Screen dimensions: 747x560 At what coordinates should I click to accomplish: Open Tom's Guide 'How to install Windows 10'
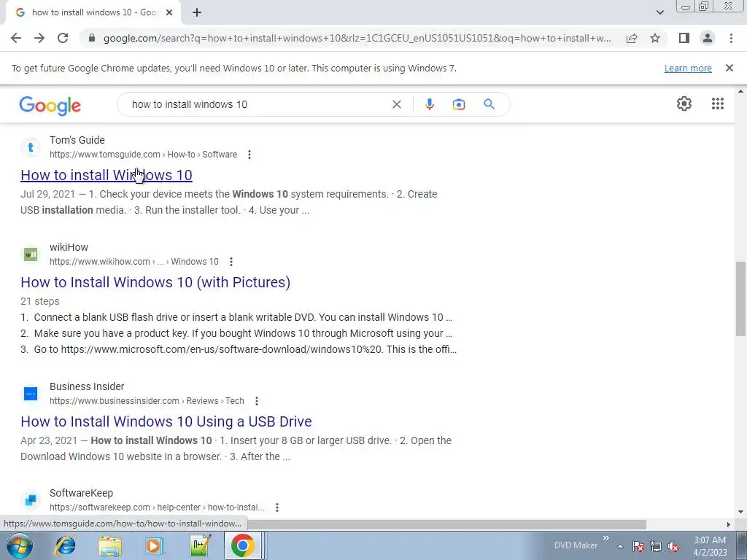coord(107,175)
